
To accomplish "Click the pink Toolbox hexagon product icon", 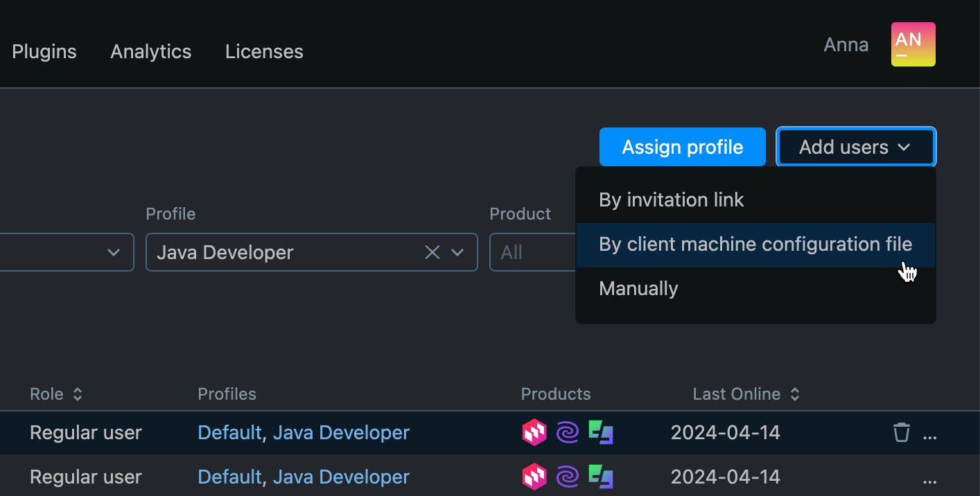I will click(x=534, y=432).
